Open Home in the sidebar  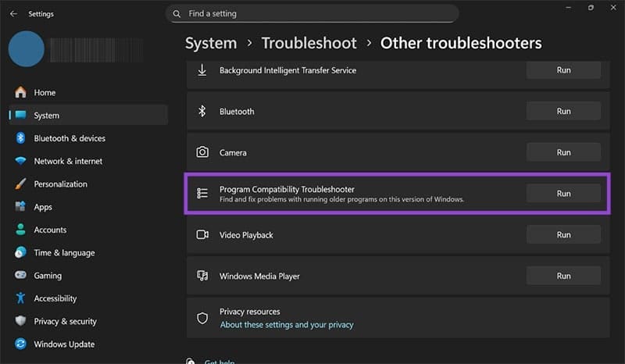(45, 92)
